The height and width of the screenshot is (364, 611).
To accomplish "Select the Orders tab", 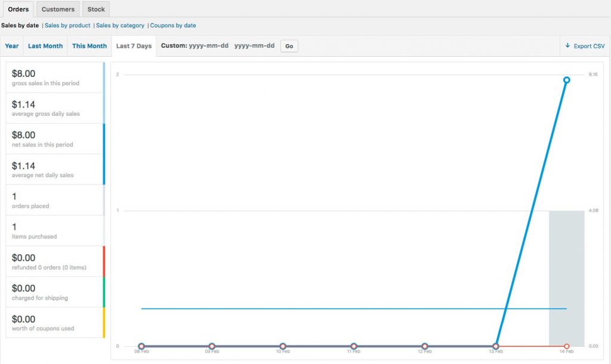I will click(x=18, y=9).
